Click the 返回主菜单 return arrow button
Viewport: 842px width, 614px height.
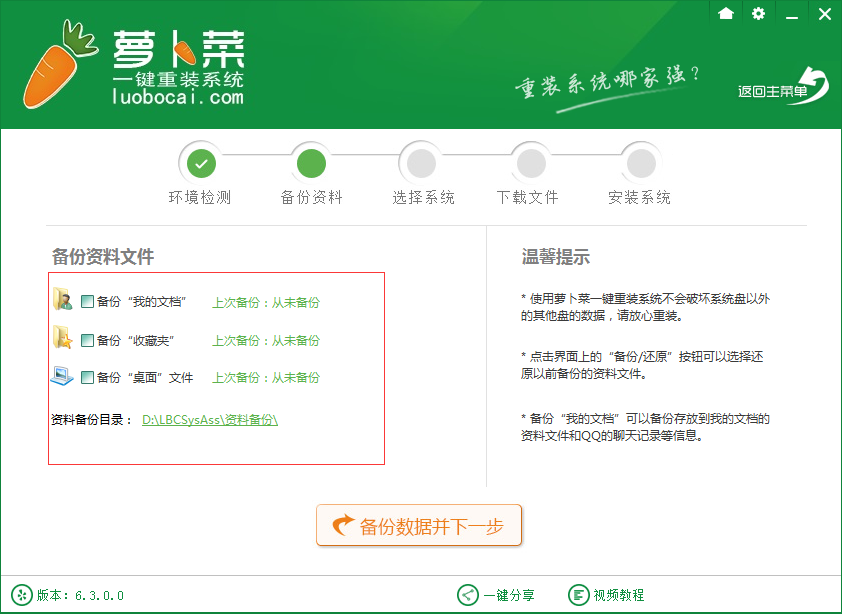click(783, 86)
